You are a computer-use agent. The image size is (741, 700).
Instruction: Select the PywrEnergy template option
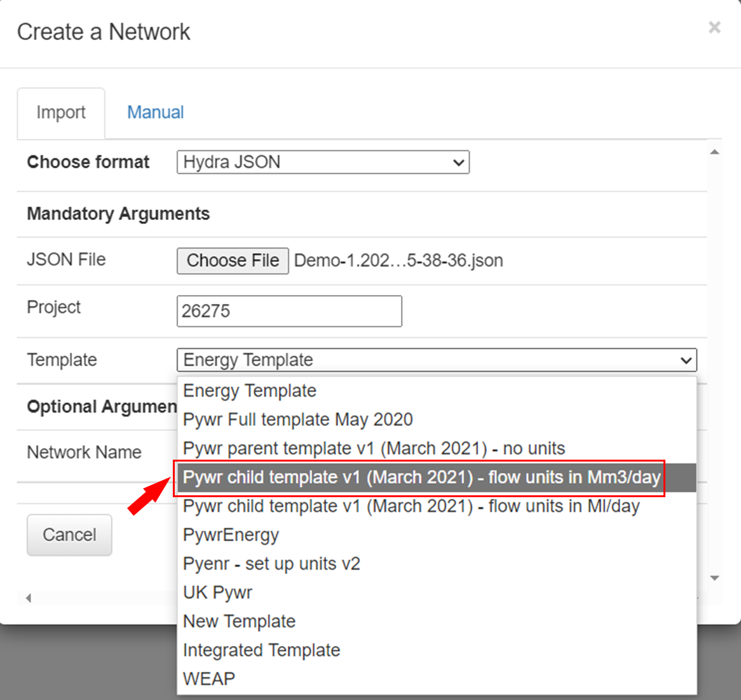coord(231,535)
